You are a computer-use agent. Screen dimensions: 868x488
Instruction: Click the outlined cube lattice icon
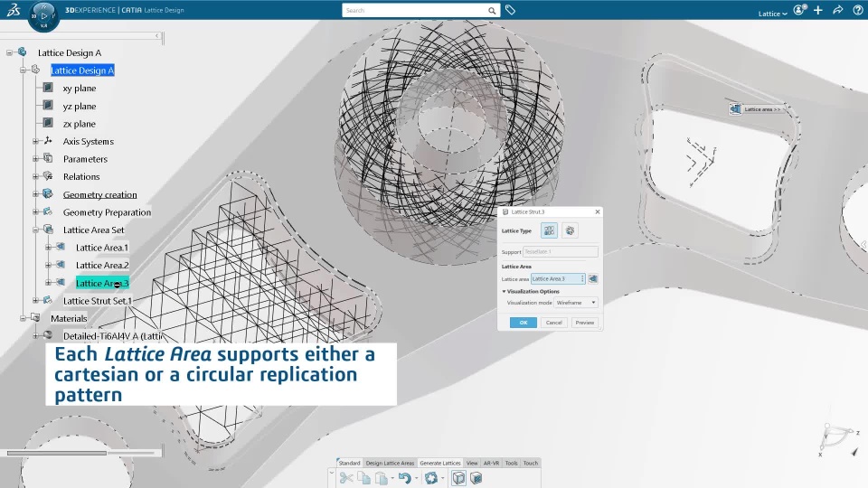click(x=458, y=478)
